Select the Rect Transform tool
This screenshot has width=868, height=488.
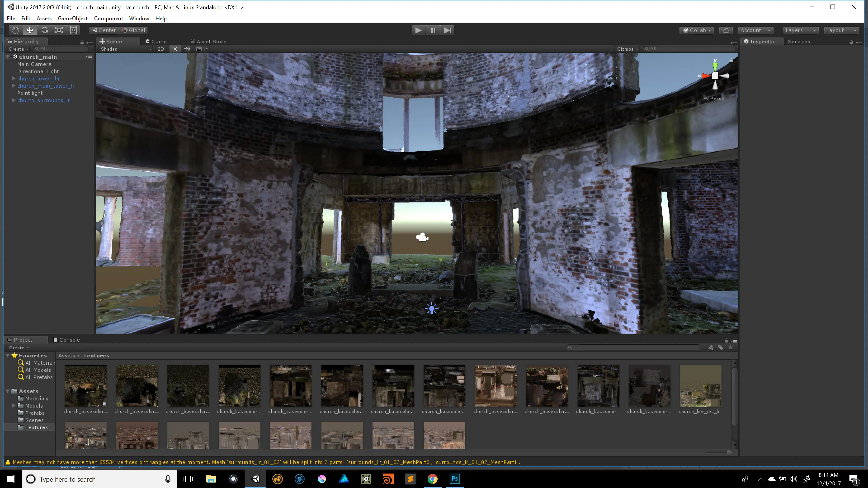[73, 30]
